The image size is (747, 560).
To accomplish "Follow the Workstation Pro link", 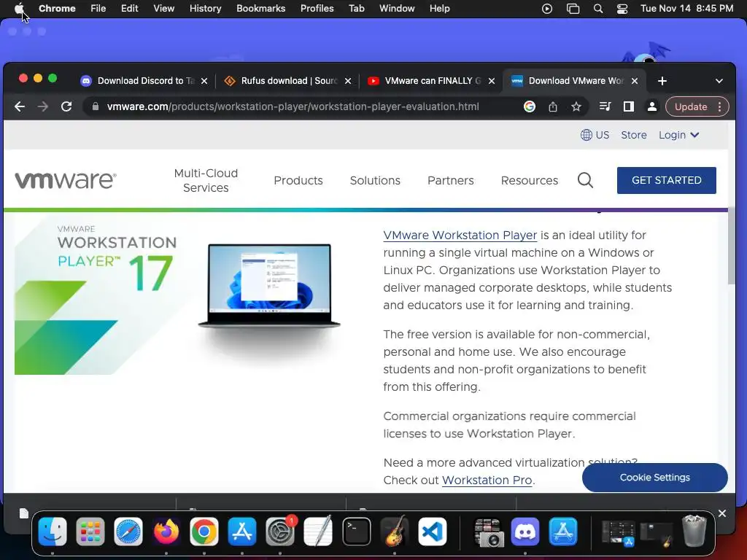I will 487,480.
